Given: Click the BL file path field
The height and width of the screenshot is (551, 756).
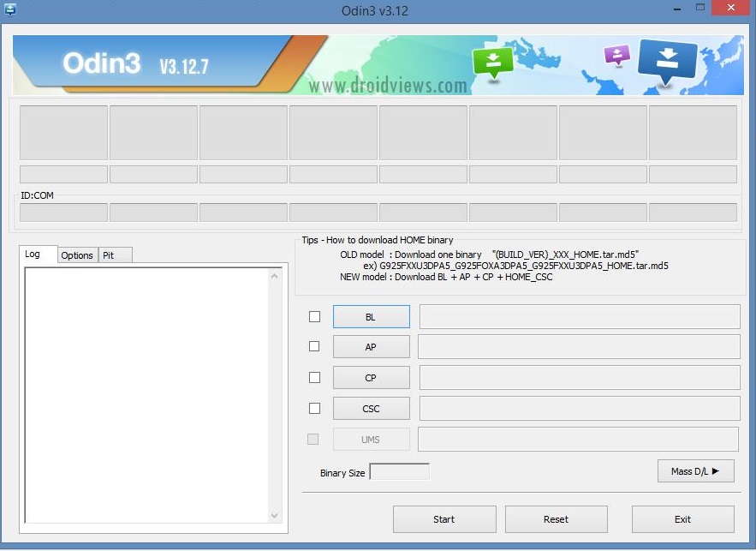Looking at the screenshot, I should click(x=580, y=316).
